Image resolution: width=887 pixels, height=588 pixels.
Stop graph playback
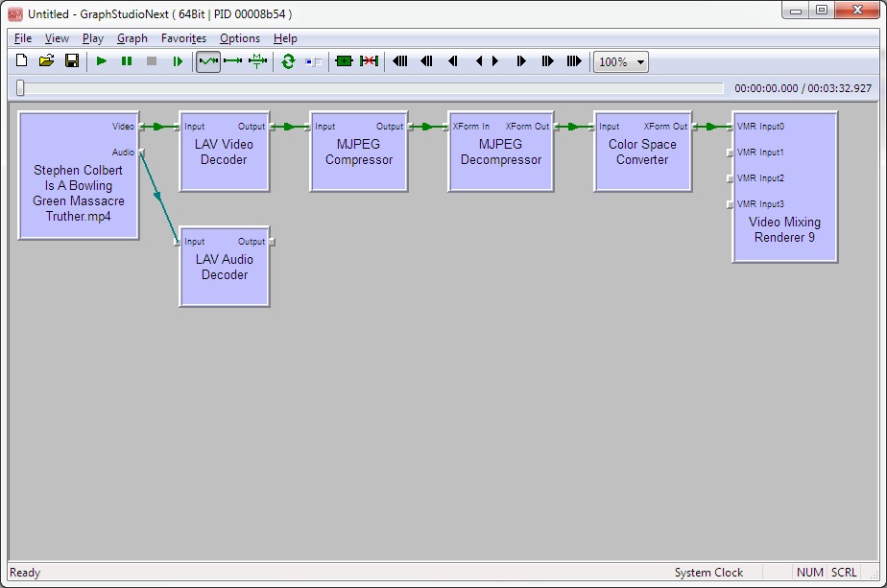[x=151, y=61]
